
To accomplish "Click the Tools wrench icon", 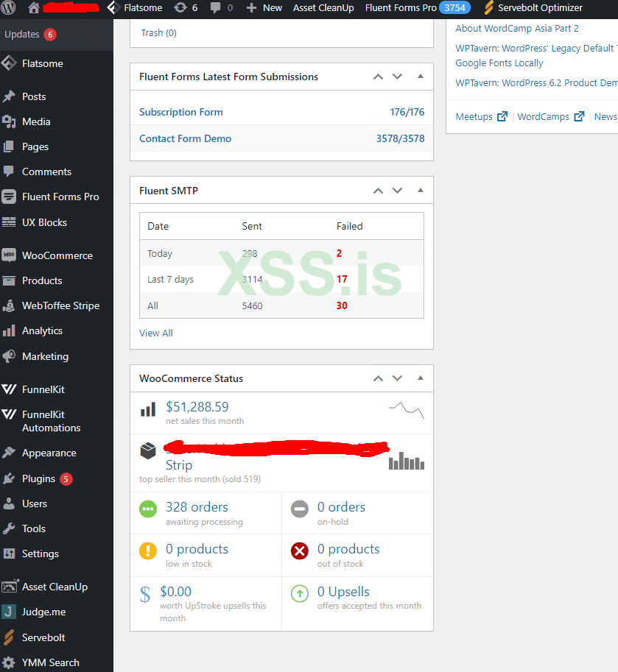I will pyautogui.click(x=9, y=528).
